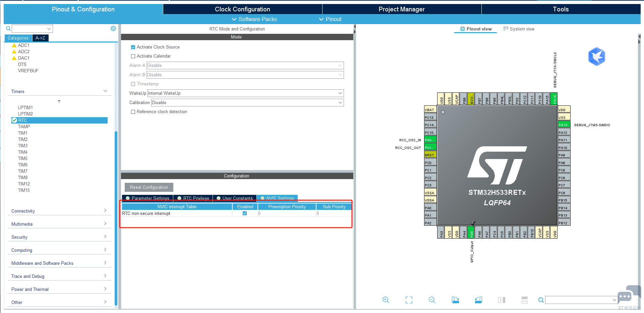This screenshot has height=313, width=644.
Task: Collapse the Timers category
Action: [x=105, y=91]
